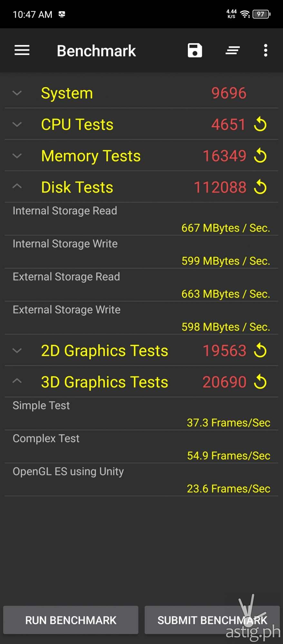Expand the System section chevron
The width and height of the screenshot is (283, 644).
[17, 93]
